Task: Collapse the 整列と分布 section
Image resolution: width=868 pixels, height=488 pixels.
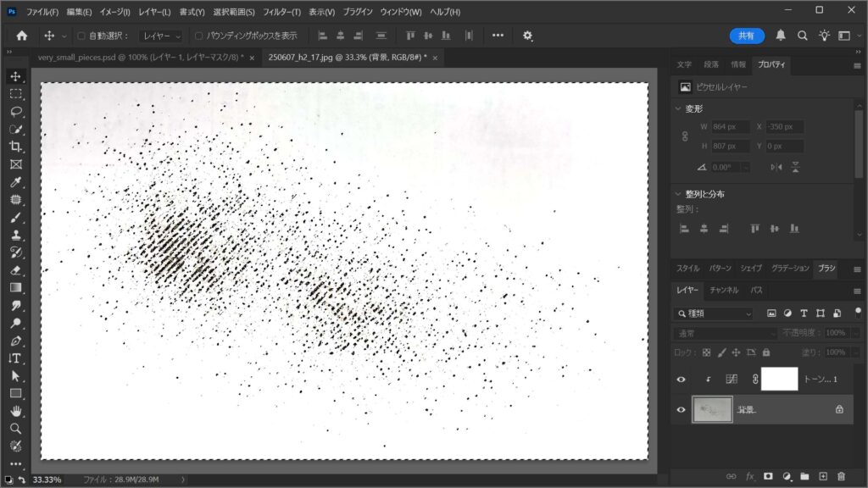Action: point(678,194)
